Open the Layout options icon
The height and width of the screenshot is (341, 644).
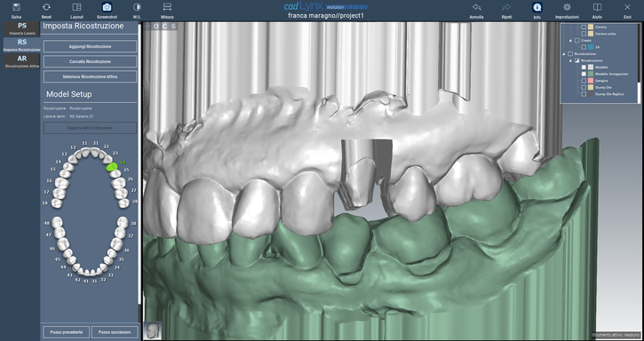(76, 7)
